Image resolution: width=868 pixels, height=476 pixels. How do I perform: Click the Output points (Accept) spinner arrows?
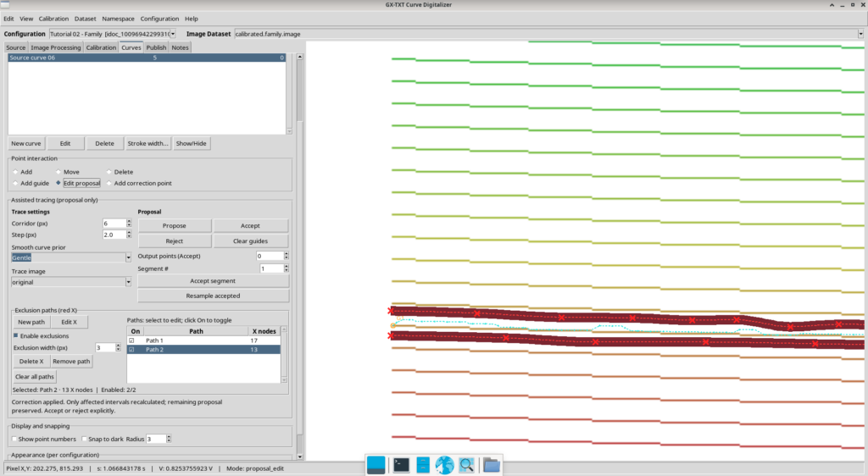(287, 256)
